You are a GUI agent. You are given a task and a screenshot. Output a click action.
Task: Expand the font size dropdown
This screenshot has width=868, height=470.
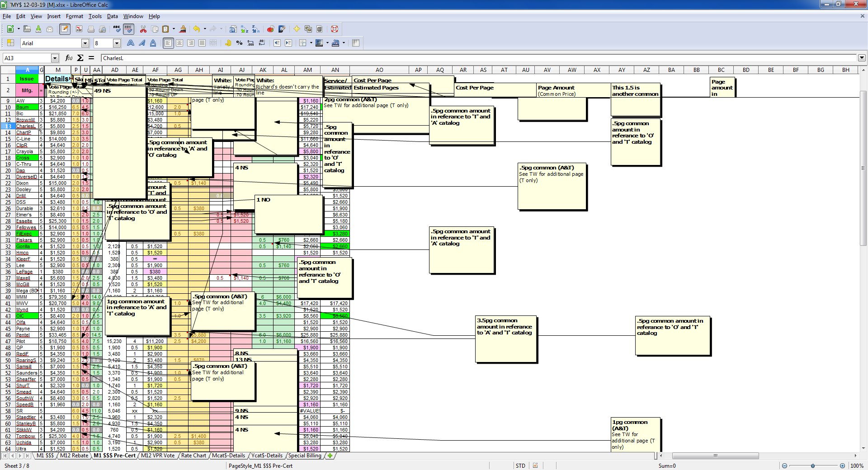coord(117,43)
